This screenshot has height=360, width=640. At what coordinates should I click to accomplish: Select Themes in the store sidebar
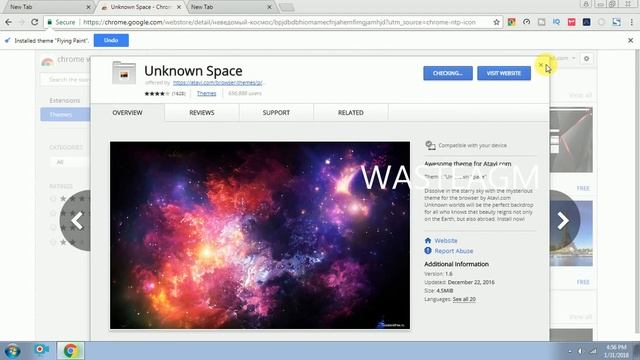coord(65,115)
